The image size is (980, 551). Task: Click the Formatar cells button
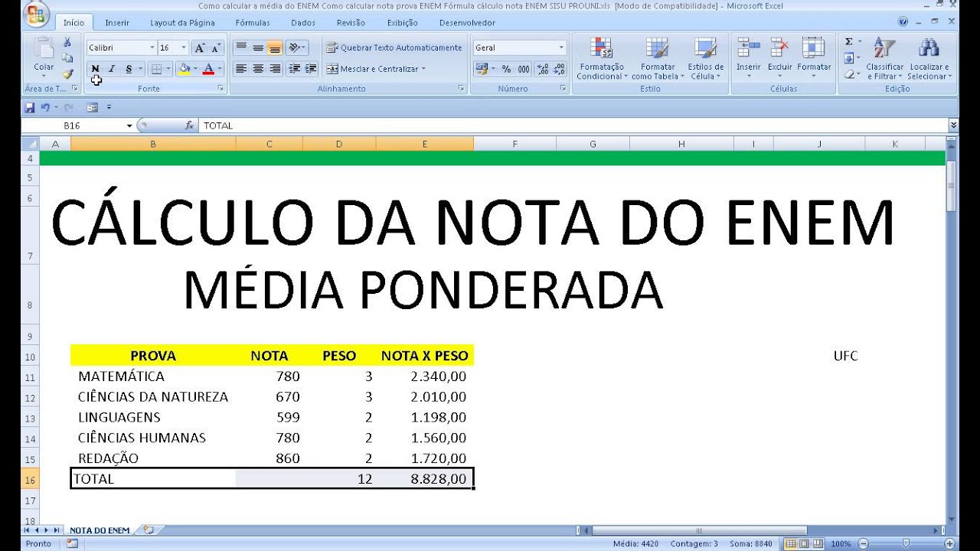click(x=814, y=59)
